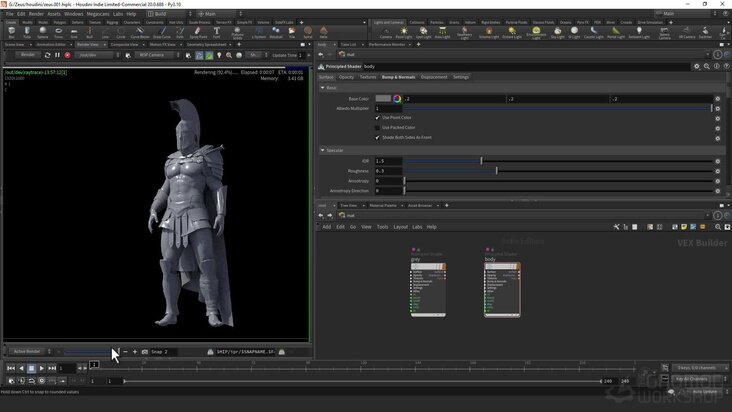
Task: Open the RSP Camera dropdown
Action: (157, 55)
